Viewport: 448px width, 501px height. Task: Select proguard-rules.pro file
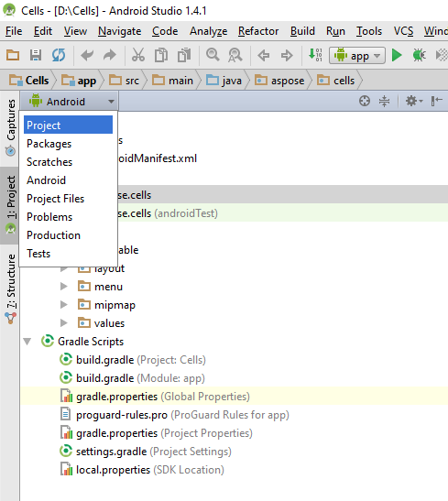pos(175,415)
